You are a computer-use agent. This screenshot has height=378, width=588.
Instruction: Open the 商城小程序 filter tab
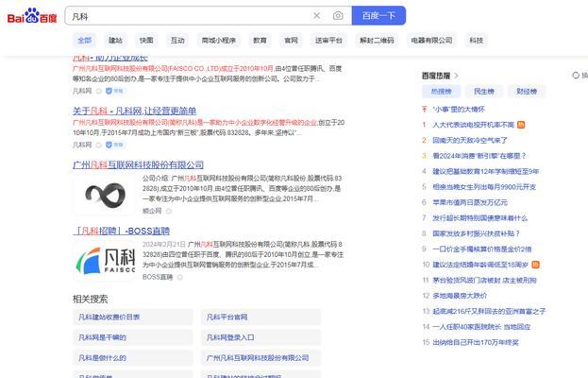tap(219, 41)
